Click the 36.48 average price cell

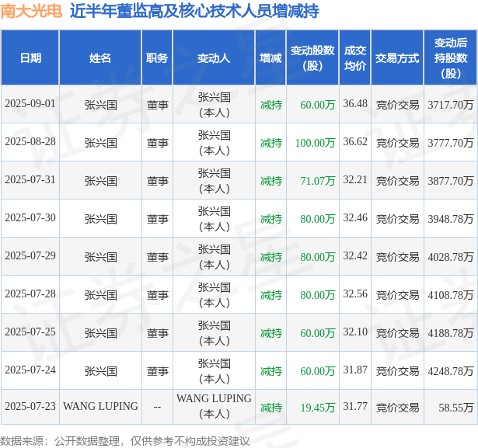point(355,103)
